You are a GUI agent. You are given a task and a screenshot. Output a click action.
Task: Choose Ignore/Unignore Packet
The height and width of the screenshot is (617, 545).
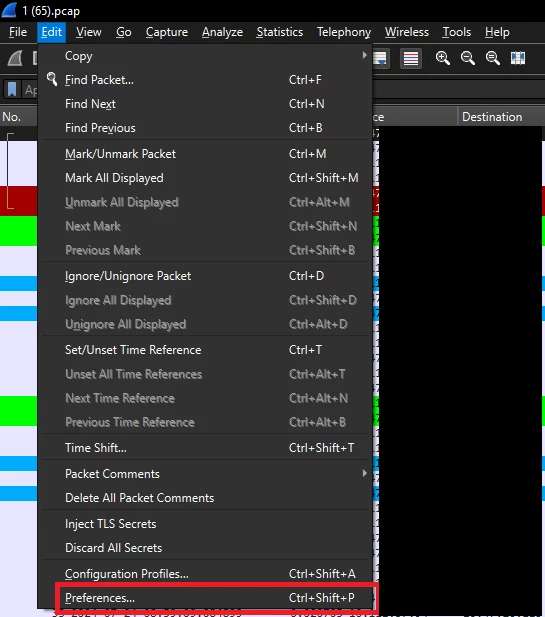click(x=205, y=276)
